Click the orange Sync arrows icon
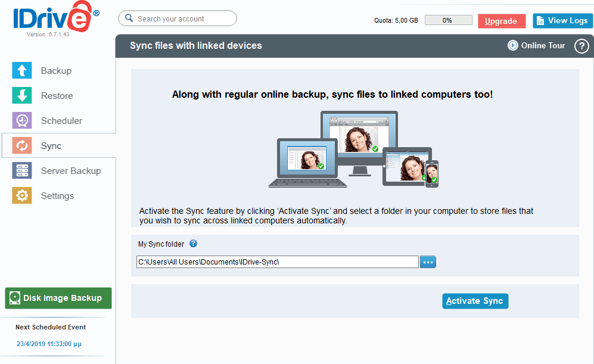 (22, 145)
